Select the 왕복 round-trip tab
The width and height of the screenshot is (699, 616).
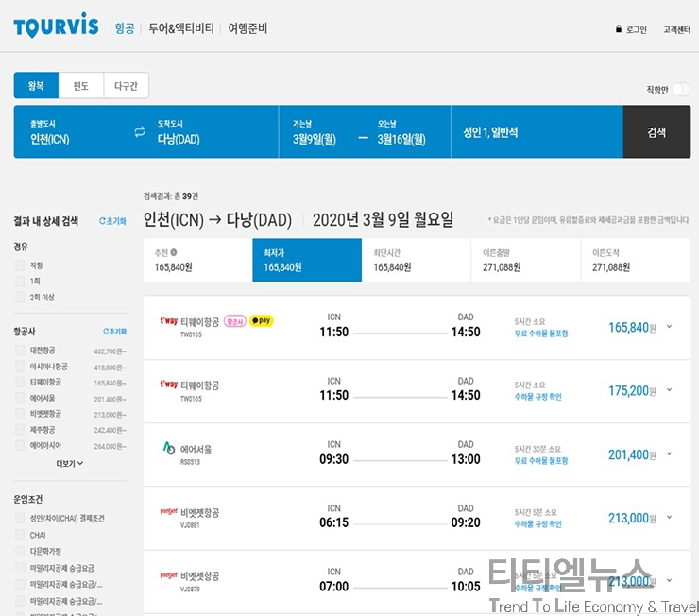(x=36, y=86)
